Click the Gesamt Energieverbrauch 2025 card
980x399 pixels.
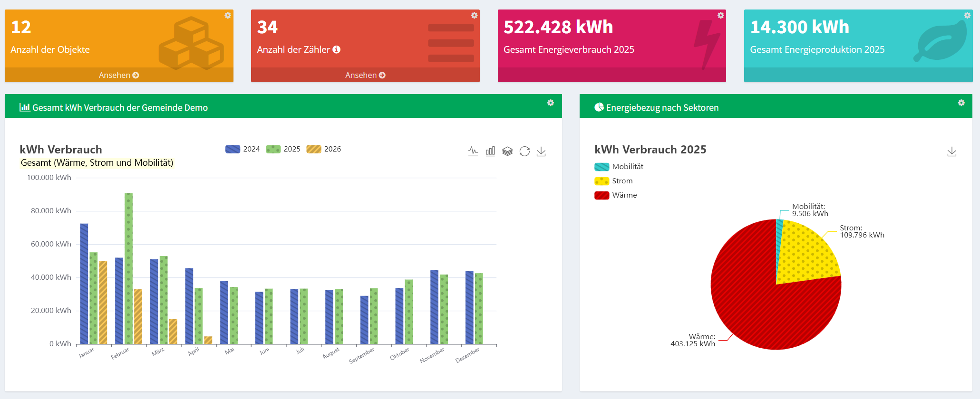pos(611,46)
